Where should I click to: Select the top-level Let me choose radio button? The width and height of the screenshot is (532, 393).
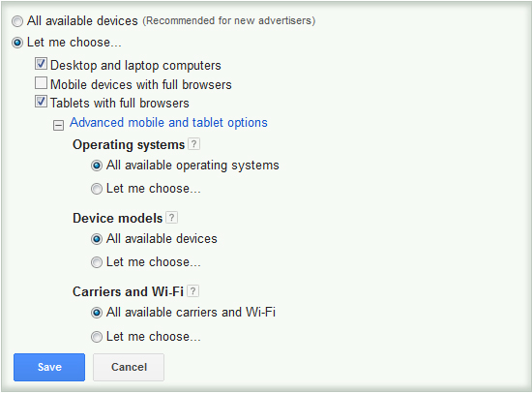click(17, 43)
